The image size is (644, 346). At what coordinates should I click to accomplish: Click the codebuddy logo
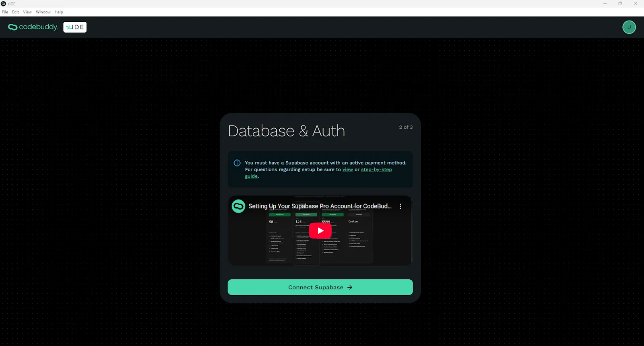click(33, 27)
